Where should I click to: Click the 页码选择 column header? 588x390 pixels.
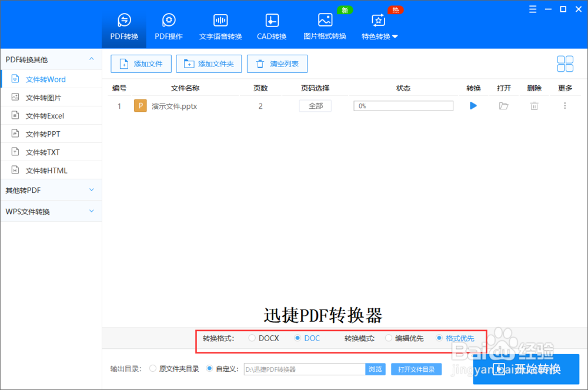[x=315, y=88]
